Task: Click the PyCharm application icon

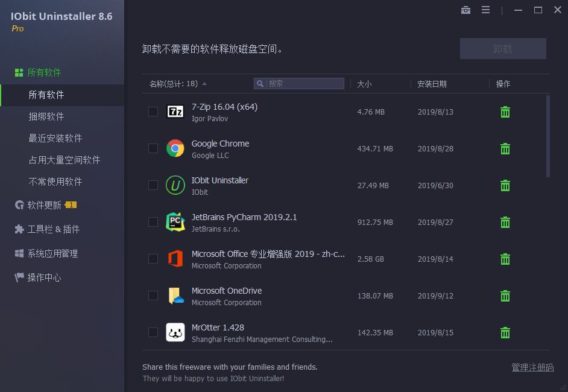Action: click(x=175, y=222)
